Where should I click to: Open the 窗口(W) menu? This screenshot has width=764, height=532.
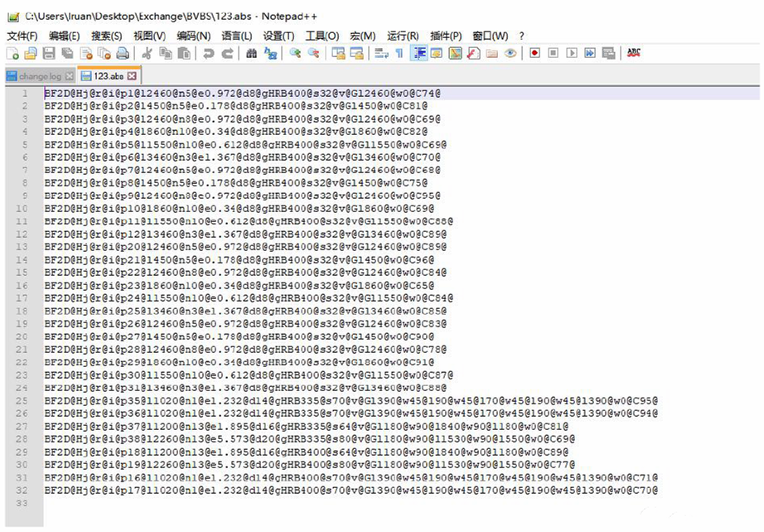[491, 36]
